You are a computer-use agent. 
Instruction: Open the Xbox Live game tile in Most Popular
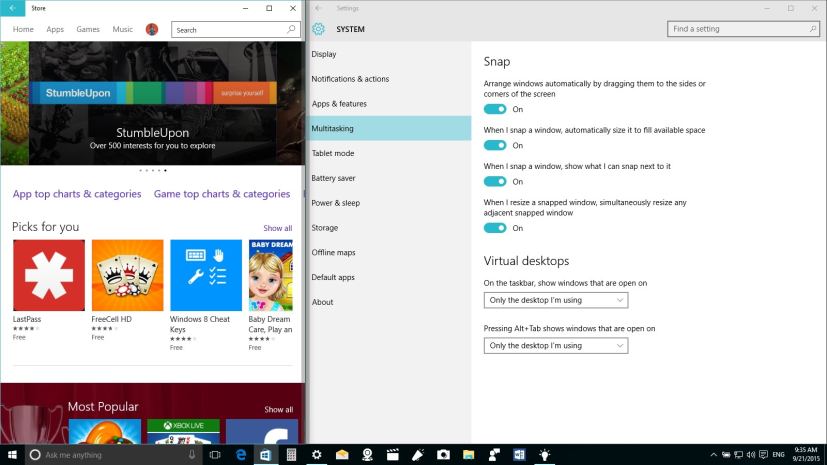183,431
